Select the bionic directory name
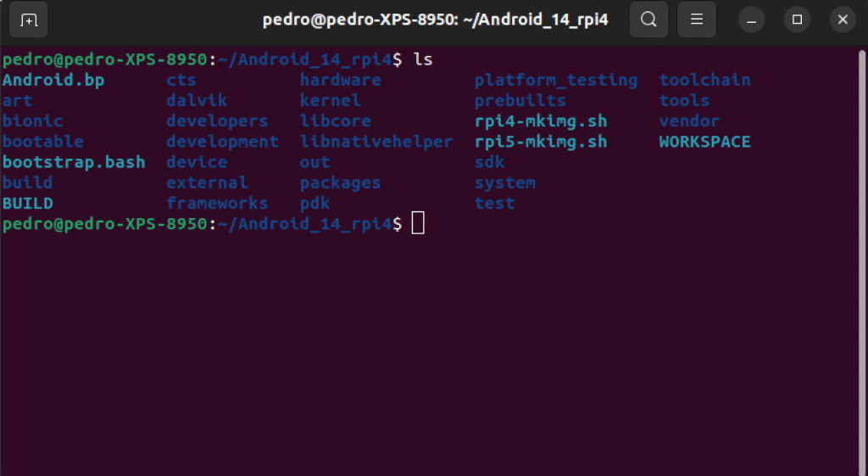The width and height of the screenshot is (868, 476). pyautogui.click(x=33, y=120)
